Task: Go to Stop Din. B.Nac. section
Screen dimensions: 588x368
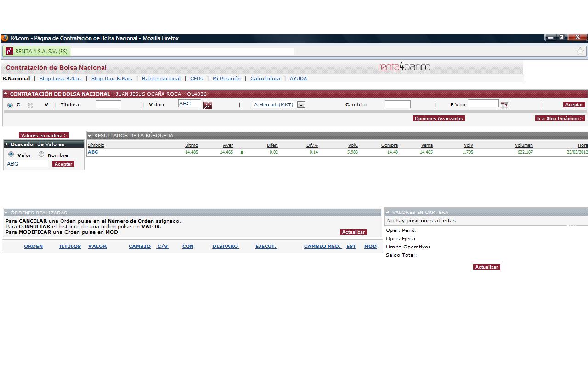Action: point(112,79)
